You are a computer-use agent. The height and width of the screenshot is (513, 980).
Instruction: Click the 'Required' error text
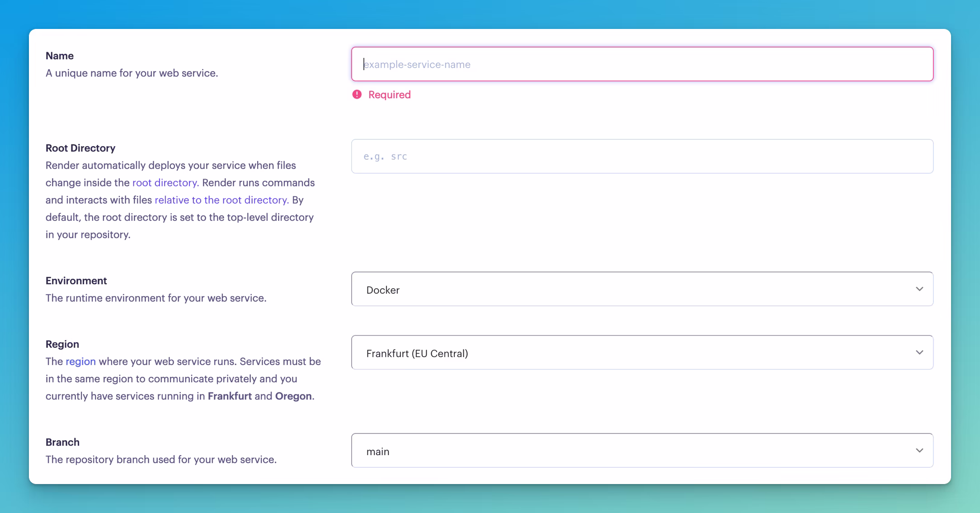[x=390, y=95]
